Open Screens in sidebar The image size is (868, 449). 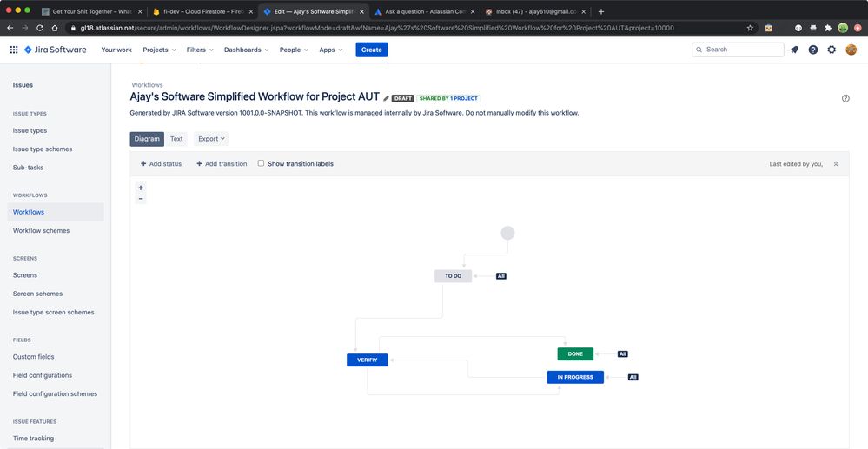[x=25, y=275]
